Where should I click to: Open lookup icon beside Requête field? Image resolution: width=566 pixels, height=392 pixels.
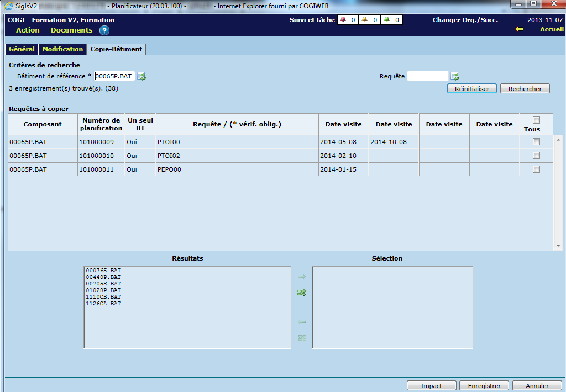pyautogui.click(x=455, y=76)
